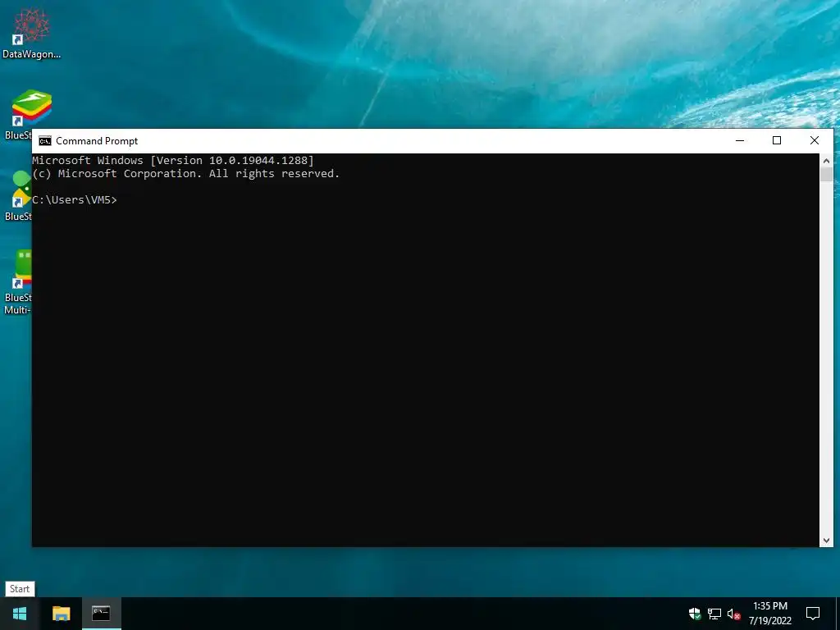The width and height of the screenshot is (840, 630).
Task: Open the BlueStacks Multi-Instance desktop shortcut
Action: pyautogui.click(x=18, y=282)
